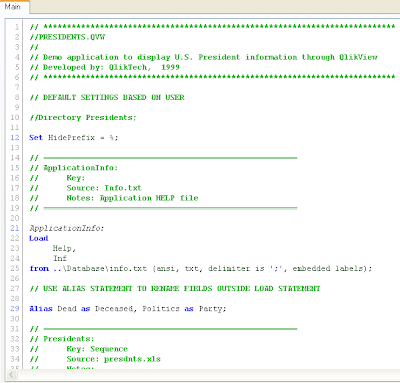Click the 'Set HidePrefix = %;' statement
Screen dimensions: 400x383
73,138
